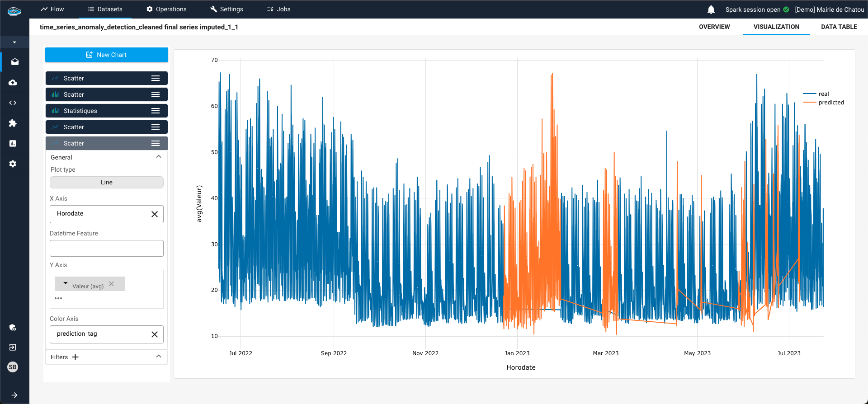Image resolution: width=868 pixels, height=404 pixels.
Task: Open the sidebar settings gear icon
Action: (x=13, y=164)
